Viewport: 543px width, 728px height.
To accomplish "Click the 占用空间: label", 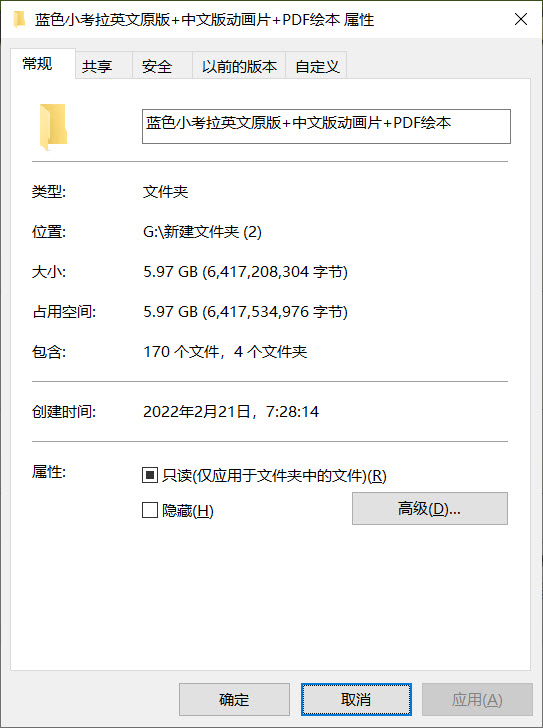I will (x=64, y=312).
